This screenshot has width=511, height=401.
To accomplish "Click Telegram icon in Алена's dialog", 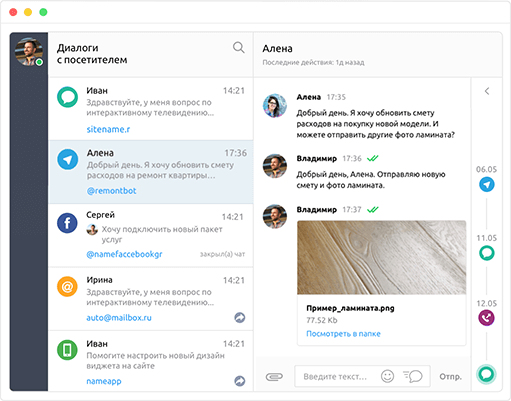I will (68, 159).
